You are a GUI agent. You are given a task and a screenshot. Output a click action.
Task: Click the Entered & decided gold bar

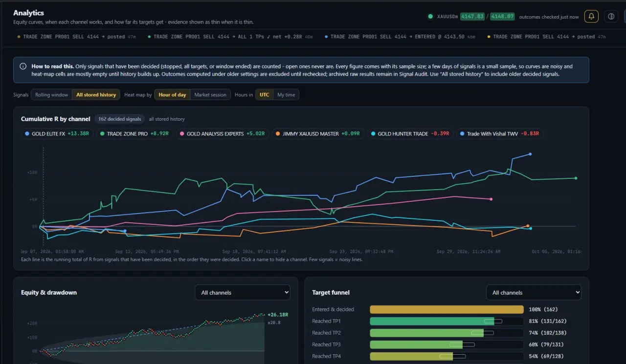447,309
